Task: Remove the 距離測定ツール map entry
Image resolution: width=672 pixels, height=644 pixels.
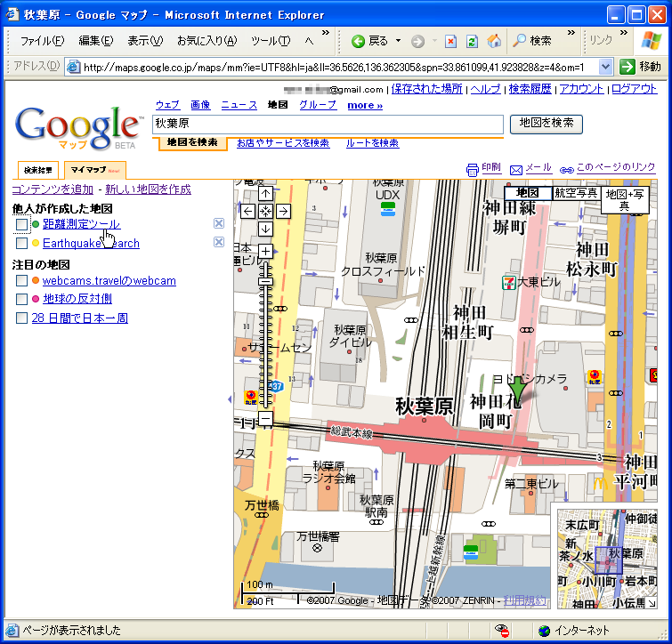Action: 219,223
